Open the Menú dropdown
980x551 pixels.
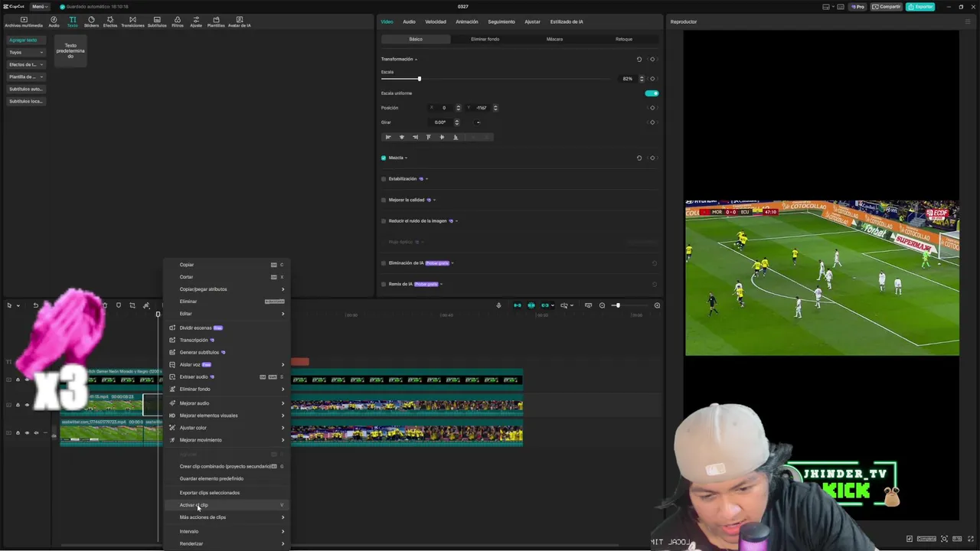(39, 6)
